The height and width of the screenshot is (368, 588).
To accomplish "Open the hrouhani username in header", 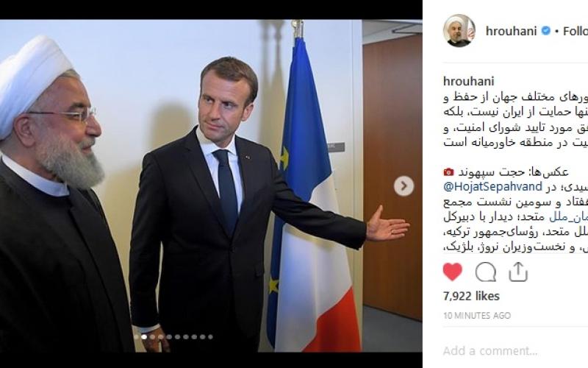I will (x=511, y=31).
